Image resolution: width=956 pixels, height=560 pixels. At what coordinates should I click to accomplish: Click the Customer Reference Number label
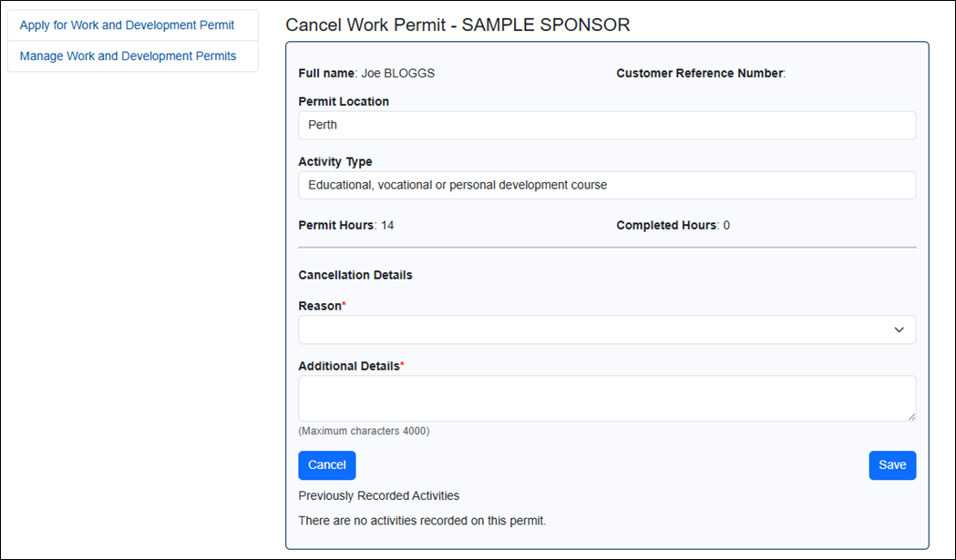pyautogui.click(x=699, y=74)
